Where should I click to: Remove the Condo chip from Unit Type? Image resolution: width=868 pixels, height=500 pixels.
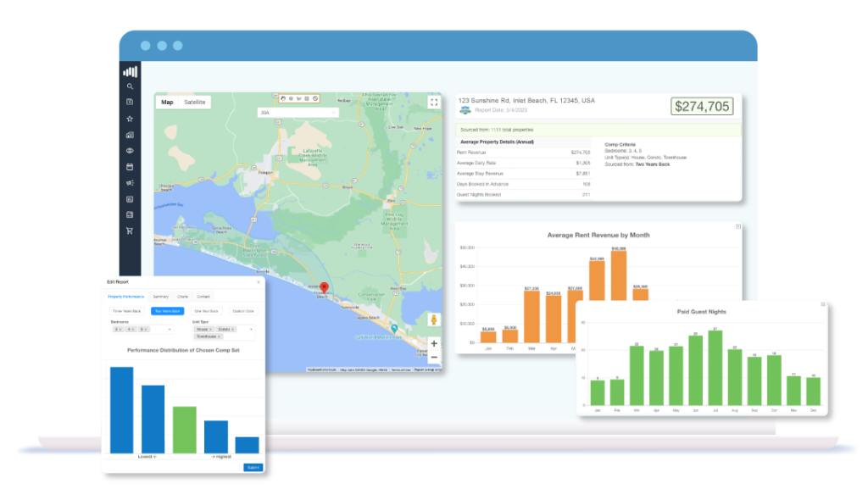pyautogui.click(x=233, y=329)
